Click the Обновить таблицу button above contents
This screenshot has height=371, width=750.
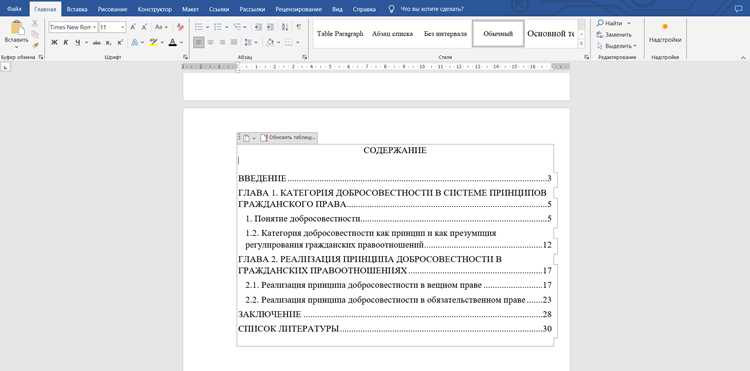(288, 138)
